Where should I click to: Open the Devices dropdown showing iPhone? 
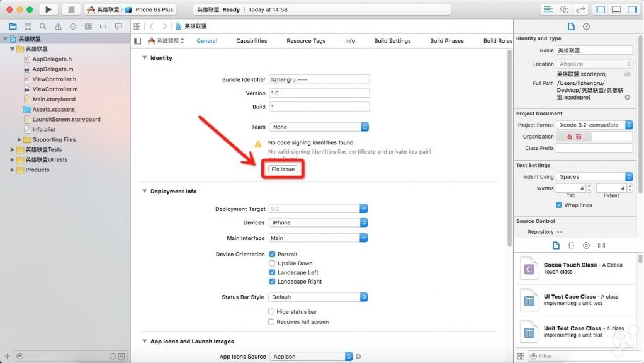pos(319,222)
